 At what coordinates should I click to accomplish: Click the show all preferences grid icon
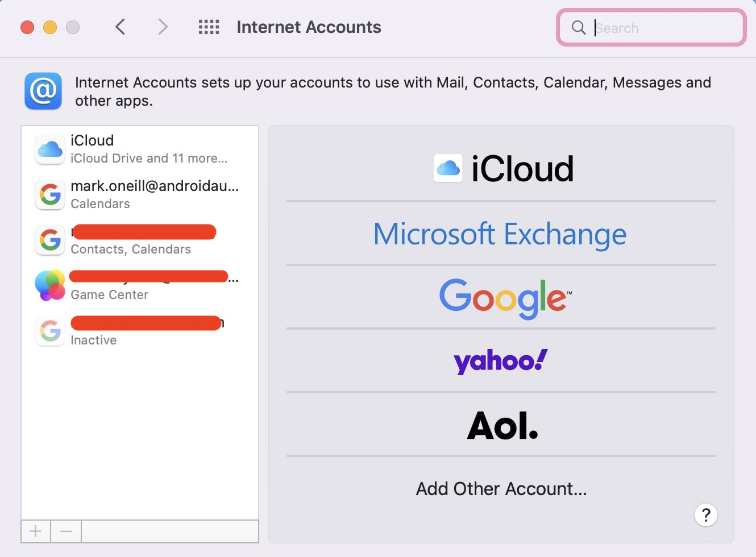pyautogui.click(x=209, y=27)
